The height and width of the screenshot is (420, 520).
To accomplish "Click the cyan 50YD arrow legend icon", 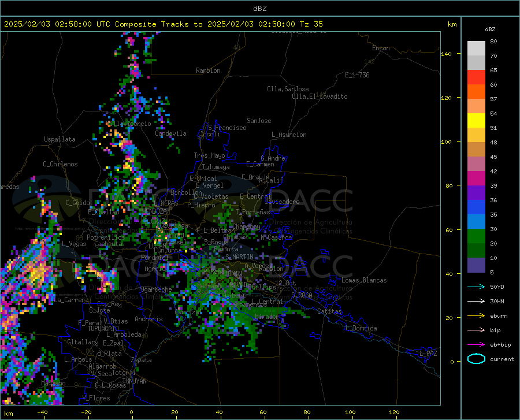I will click(x=476, y=287).
